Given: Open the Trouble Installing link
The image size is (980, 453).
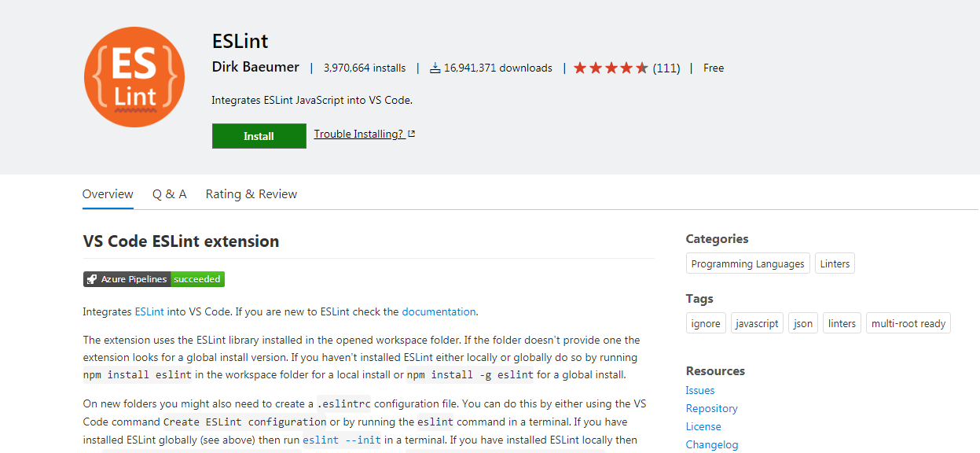Looking at the screenshot, I should [359, 134].
